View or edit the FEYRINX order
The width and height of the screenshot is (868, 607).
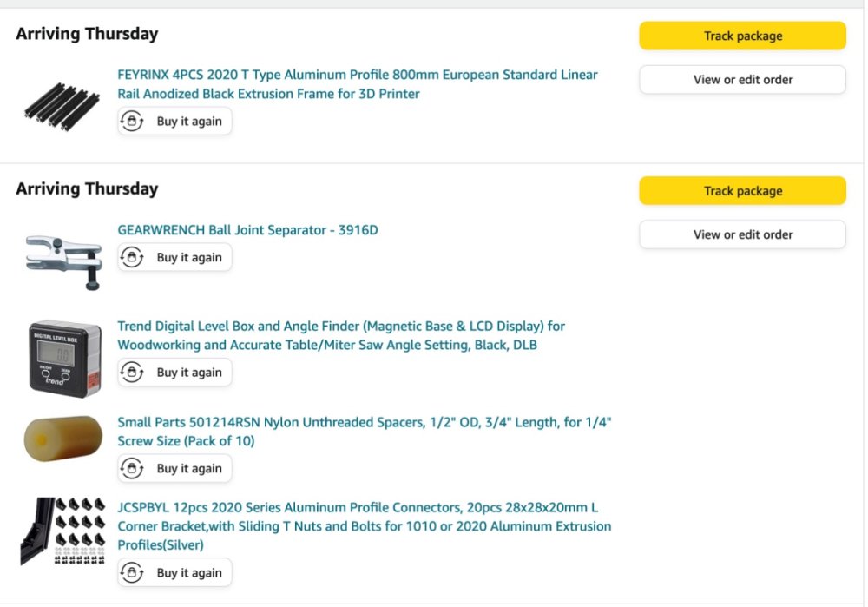click(x=742, y=80)
